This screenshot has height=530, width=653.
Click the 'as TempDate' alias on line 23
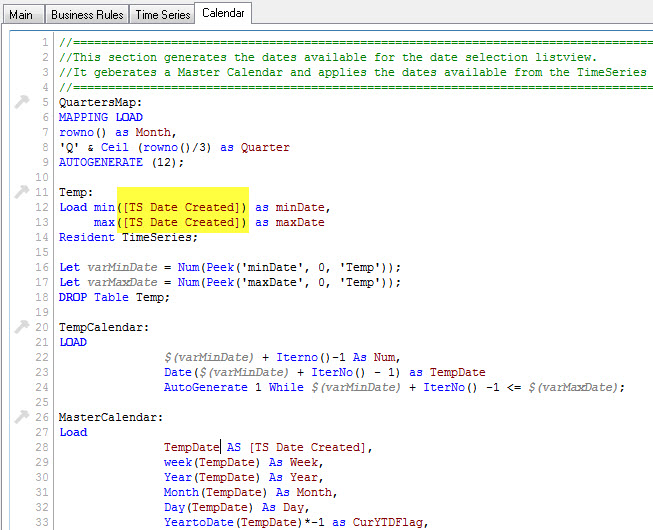pos(447,372)
